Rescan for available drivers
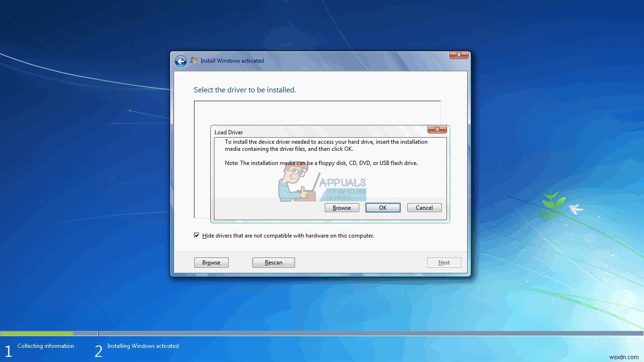 (x=273, y=263)
